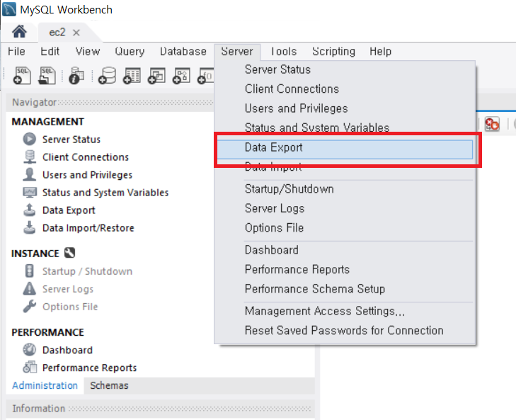Open the Edit menu
This screenshot has width=516, height=420.
[x=50, y=52]
